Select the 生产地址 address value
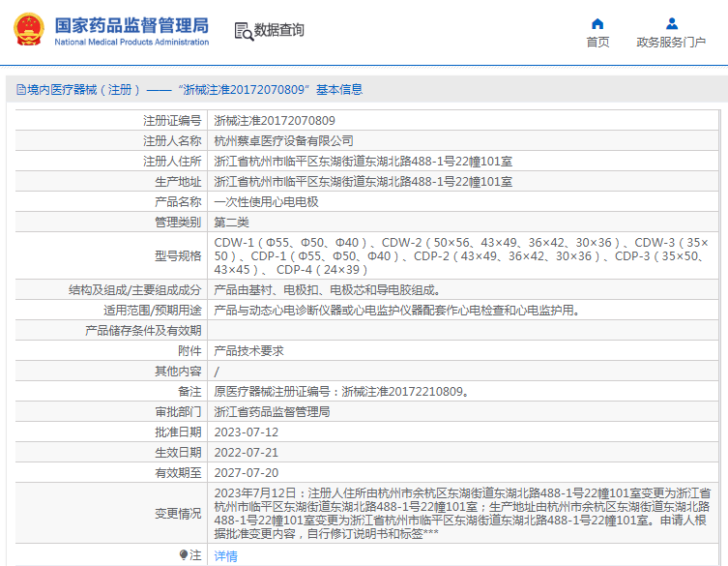 [364, 182]
